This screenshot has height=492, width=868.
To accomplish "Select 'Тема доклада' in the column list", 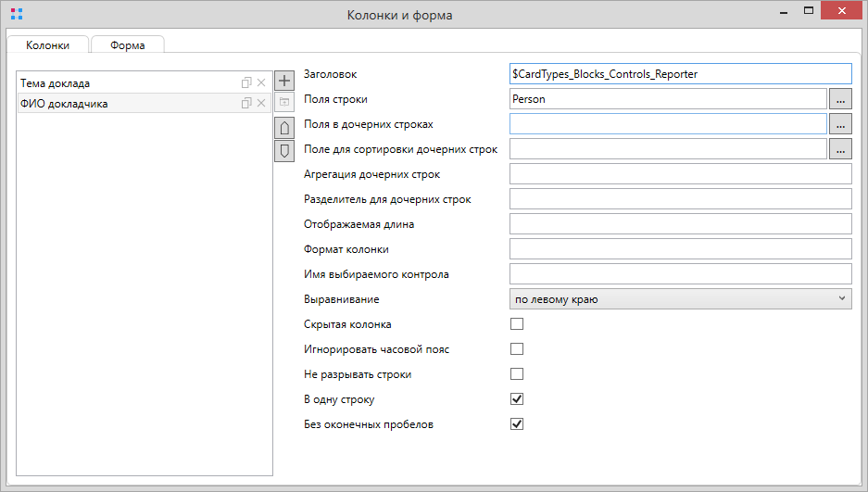I will click(120, 83).
